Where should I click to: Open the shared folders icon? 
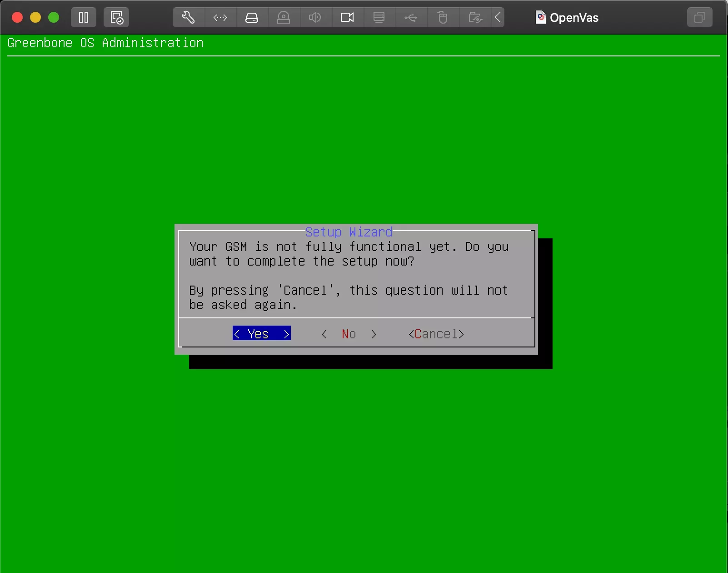click(x=475, y=18)
